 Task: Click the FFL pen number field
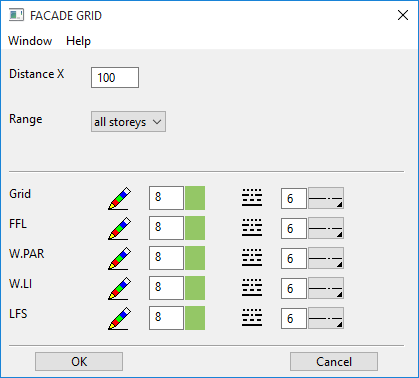coord(166,228)
